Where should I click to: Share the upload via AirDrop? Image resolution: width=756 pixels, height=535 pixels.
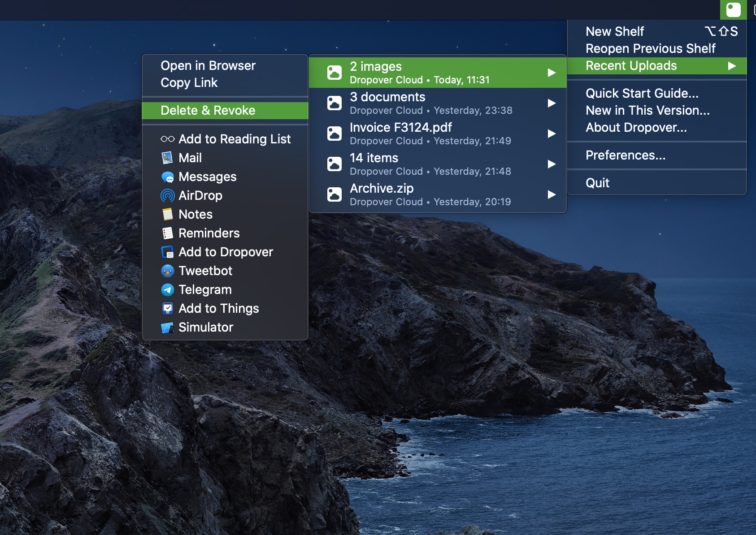(225, 195)
